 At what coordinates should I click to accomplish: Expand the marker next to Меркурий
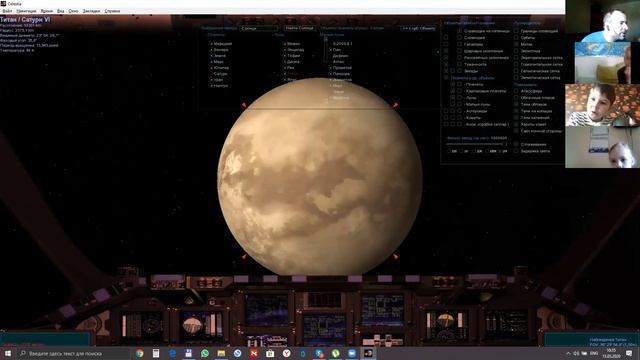point(211,44)
